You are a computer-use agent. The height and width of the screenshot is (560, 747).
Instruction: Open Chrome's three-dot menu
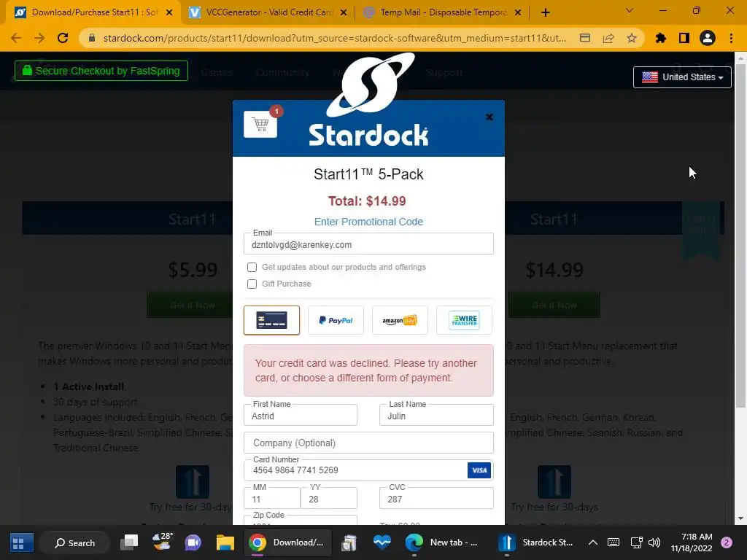pyautogui.click(x=731, y=38)
